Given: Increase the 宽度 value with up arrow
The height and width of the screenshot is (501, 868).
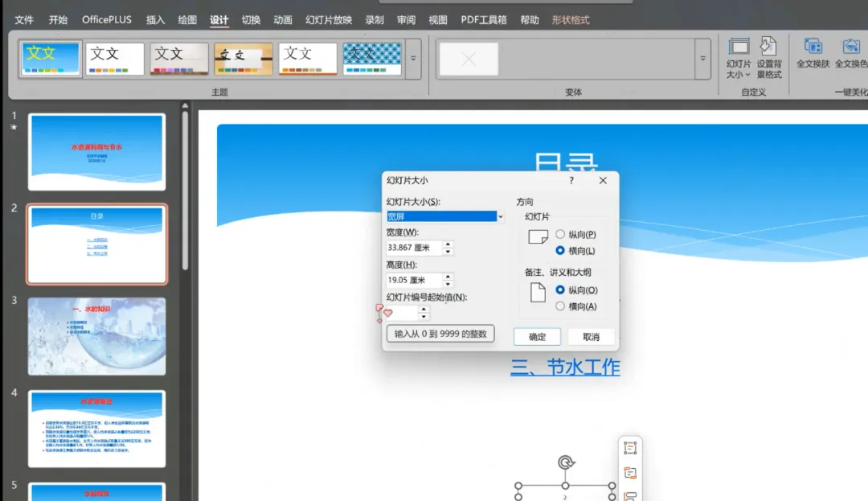Looking at the screenshot, I should (x=448, y=244).
